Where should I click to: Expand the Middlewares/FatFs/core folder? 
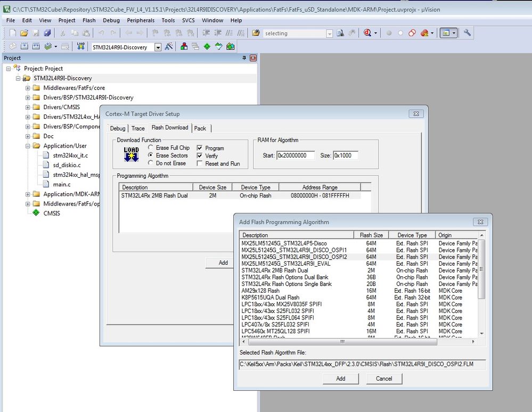tap(28, 88)
